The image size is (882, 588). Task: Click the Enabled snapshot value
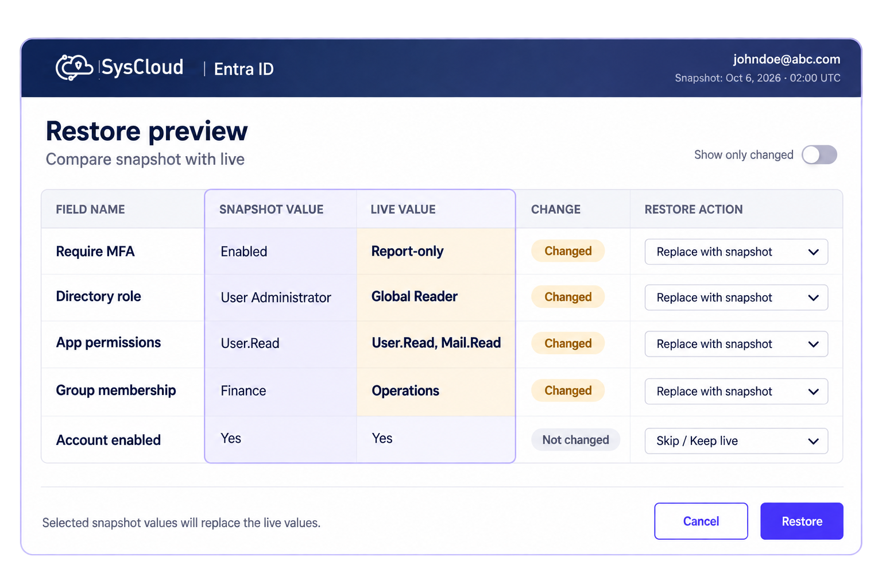pos(244,252)
